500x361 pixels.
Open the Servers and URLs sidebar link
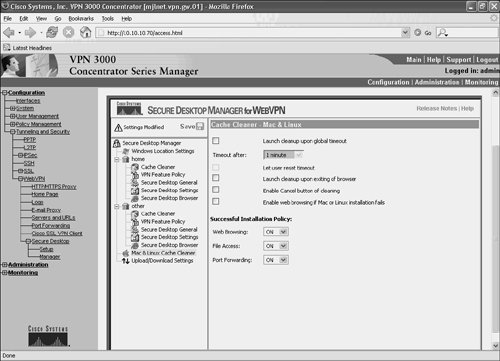coord(53,218)
